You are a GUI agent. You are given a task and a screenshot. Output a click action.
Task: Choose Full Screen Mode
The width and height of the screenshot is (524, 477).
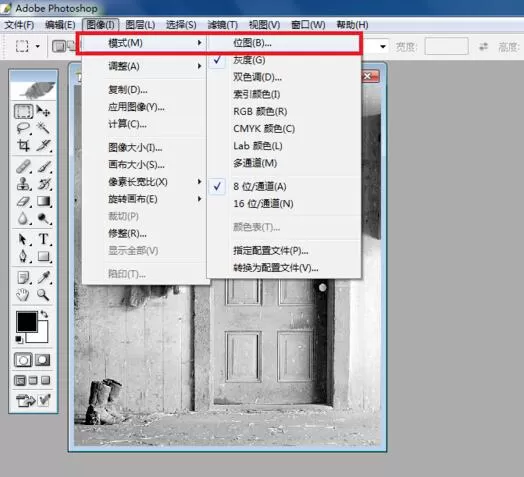pyautogui.click(x=45, y=380)
